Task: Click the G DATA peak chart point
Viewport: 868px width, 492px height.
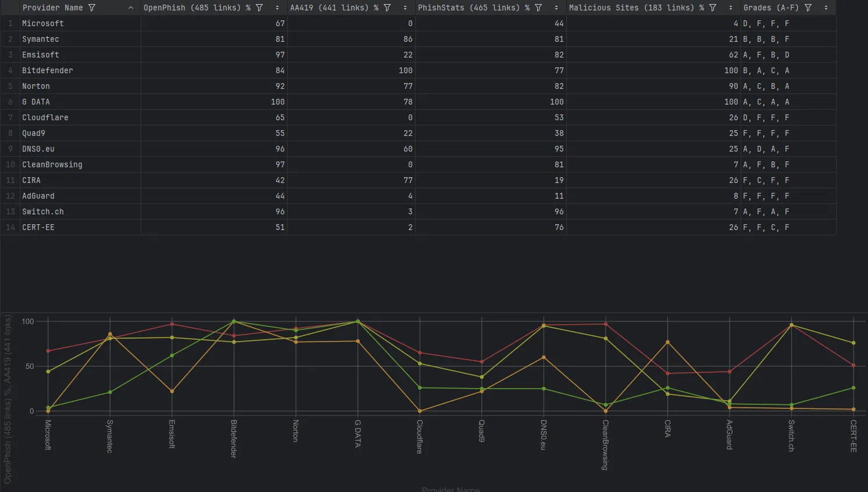Action: click(358, 321)
